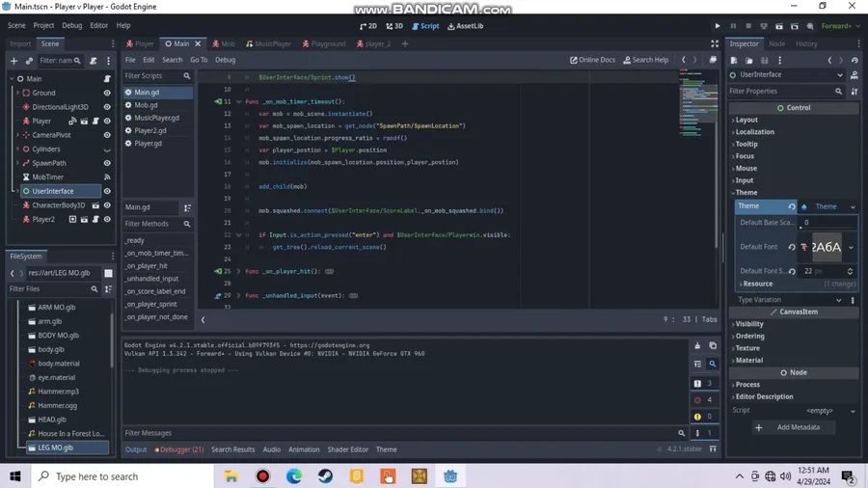The image size is (868, 488).
Task: Hide the Ground node
Action: click(107, 93)
